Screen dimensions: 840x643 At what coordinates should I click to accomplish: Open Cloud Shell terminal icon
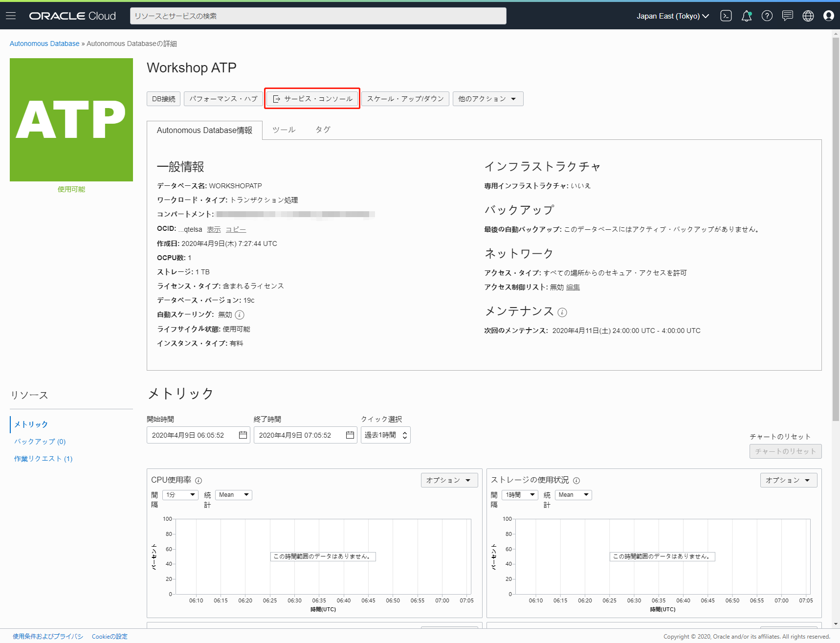726,16
